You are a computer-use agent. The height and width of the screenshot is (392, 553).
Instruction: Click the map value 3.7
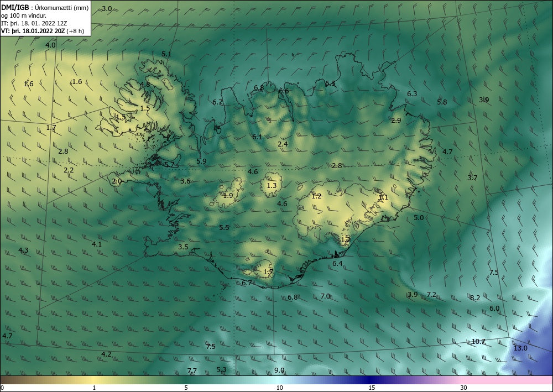(x=472, y=177)
